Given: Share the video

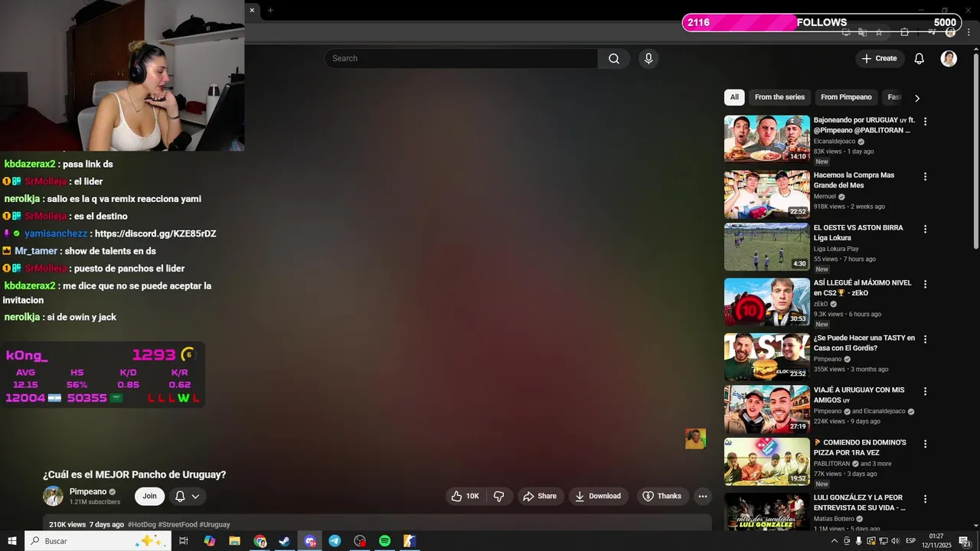Looking at the screenshot, I should click(541, 497).
